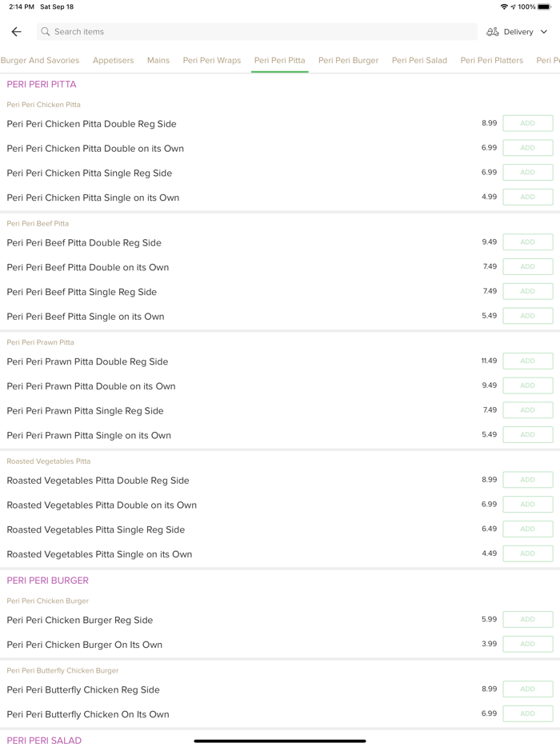Expand the Delivery dropdown chevron
The image size is (560, 747).
point(544,32)
